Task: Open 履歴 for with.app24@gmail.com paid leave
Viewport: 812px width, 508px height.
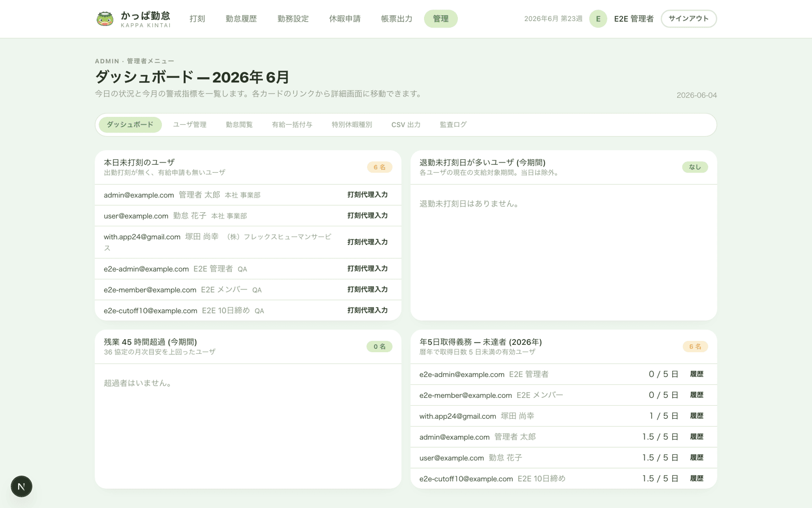Action: pyautogui.click(x=697, y=416)
